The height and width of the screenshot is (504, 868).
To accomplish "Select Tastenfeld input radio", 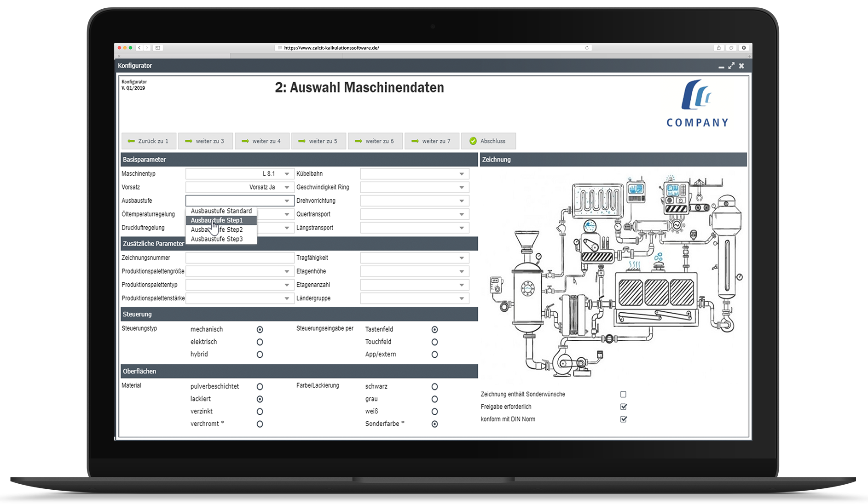I will [x=434, y=330].
